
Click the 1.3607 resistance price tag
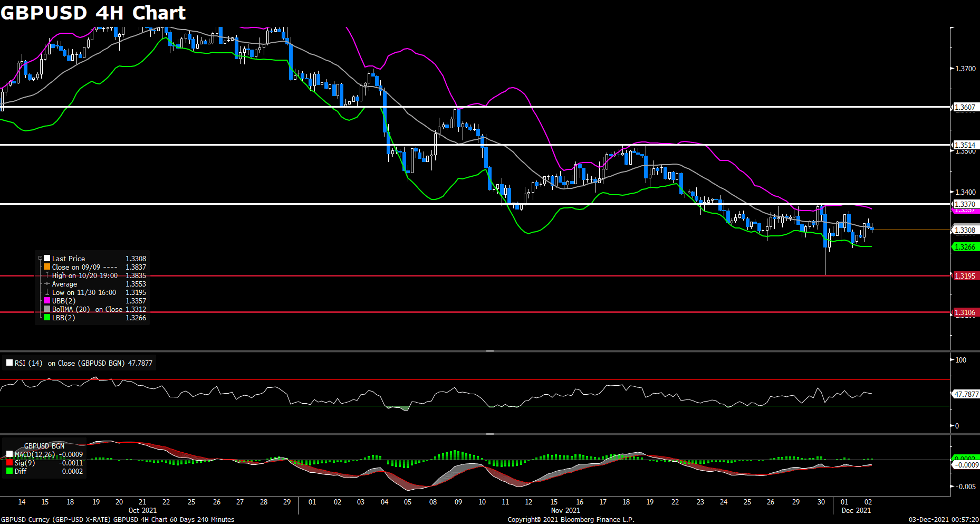coord(965,107)
